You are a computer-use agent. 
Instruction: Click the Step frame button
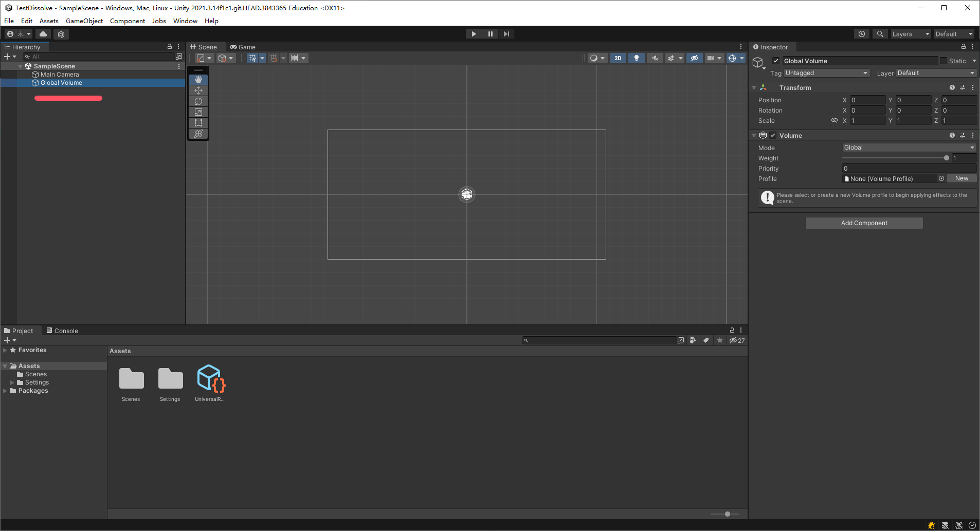pos(506,34)
